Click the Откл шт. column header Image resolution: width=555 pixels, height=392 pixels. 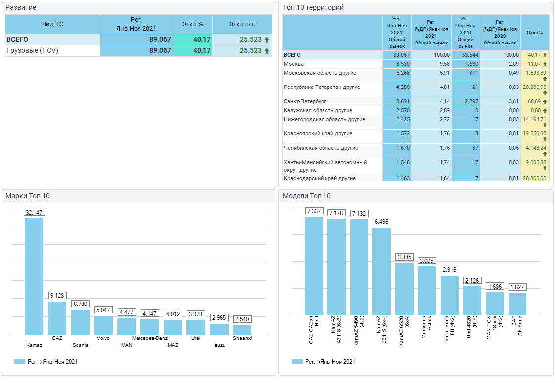[242, 24]
